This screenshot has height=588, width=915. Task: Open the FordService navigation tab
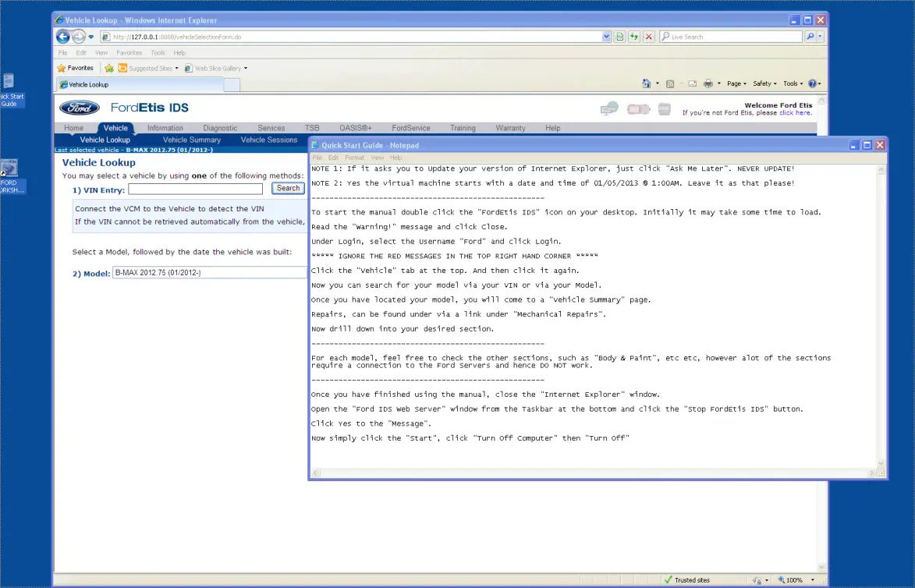(x=411, y=128)
